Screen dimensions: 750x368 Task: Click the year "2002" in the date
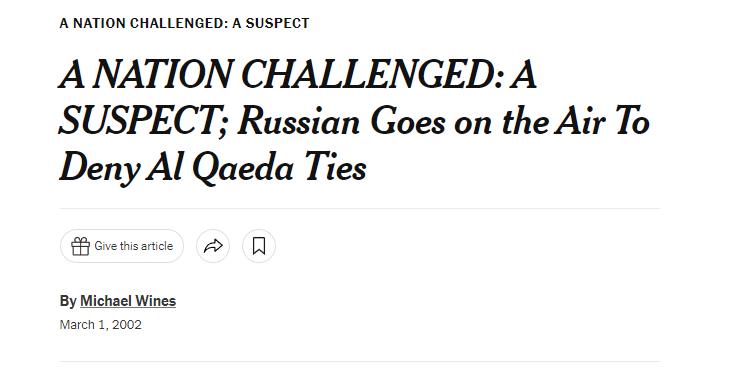(x=128, y=325)
